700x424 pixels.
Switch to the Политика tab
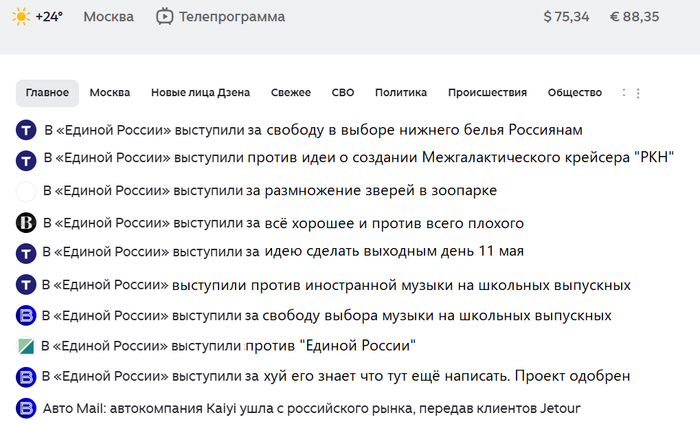pos(401,93)
